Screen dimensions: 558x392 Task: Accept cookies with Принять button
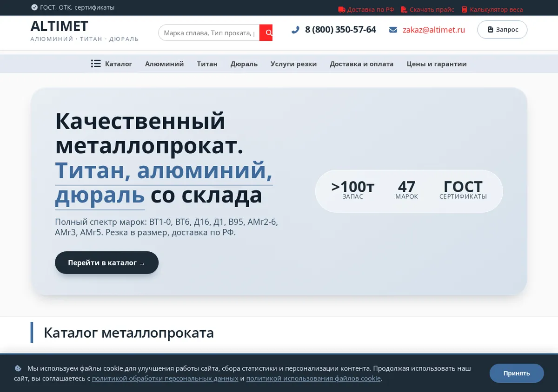[517, 373]
